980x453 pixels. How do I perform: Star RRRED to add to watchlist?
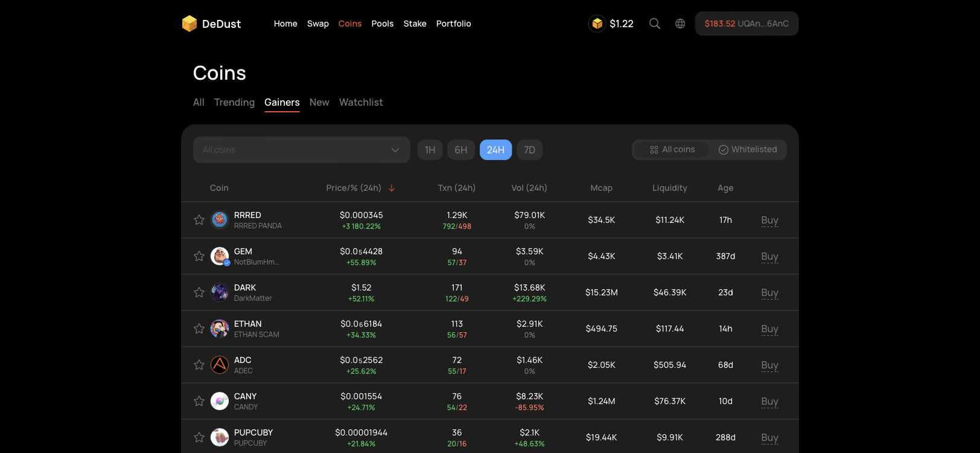199,220
